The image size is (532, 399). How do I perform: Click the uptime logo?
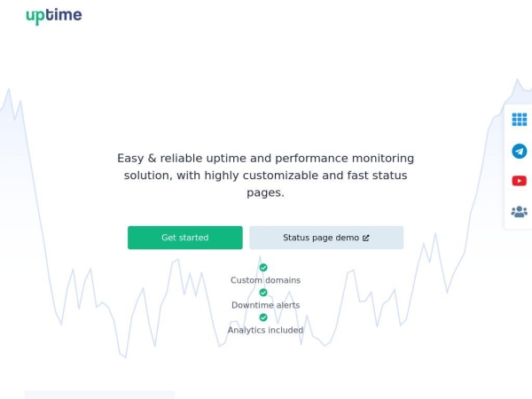[54, 16]
